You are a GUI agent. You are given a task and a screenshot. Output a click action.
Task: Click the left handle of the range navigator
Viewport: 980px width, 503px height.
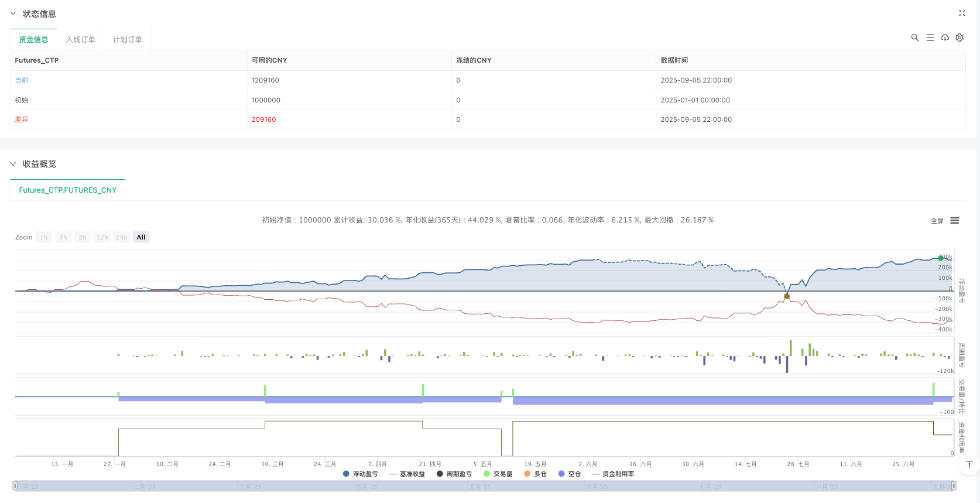(x=15, y=485)
